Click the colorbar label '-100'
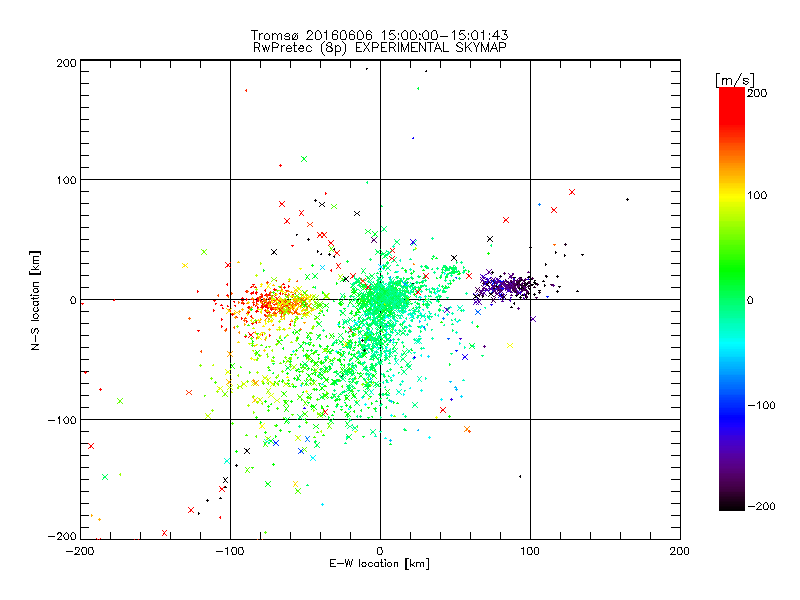Screen dimensions: 800x600 click(x=761, y=405)
